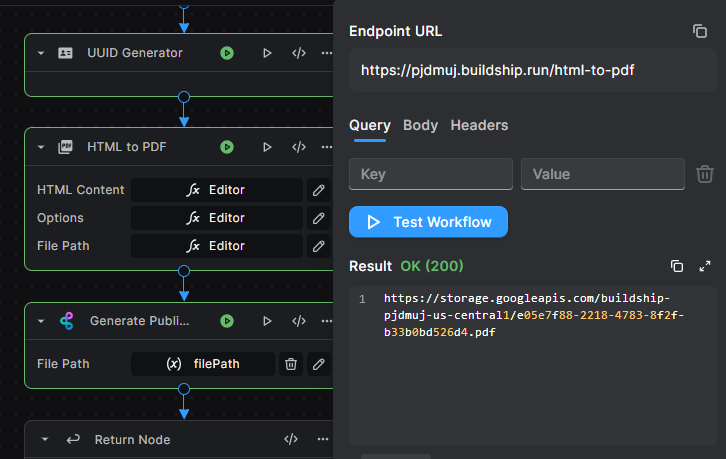
Task: Switch to the Body tab
Action: click(x=420, y=125)
